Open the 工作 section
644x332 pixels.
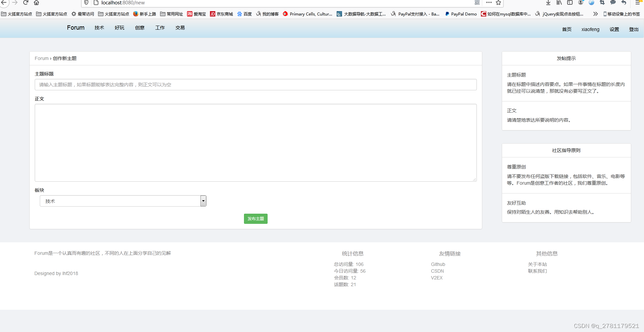160,28
